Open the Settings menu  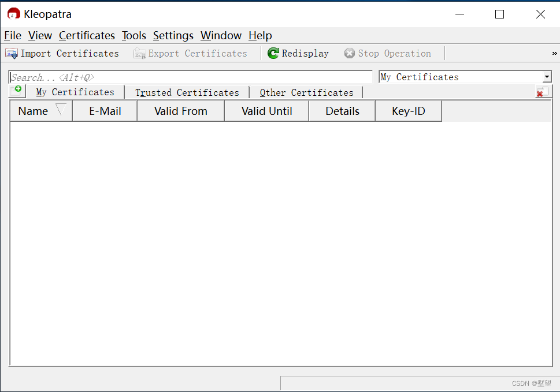pyautogui.click(x=173, y=36)
